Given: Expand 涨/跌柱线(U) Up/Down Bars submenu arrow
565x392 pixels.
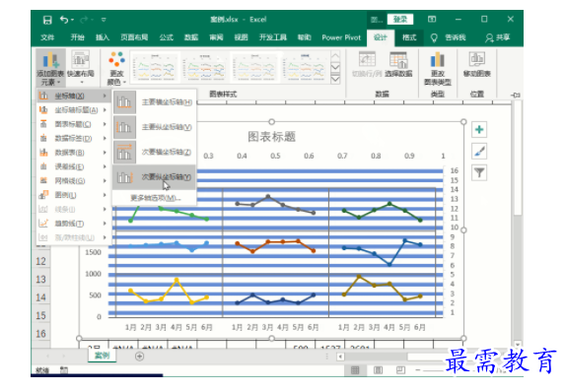Looking at the screenshot, I should click(x=105, y=237).
